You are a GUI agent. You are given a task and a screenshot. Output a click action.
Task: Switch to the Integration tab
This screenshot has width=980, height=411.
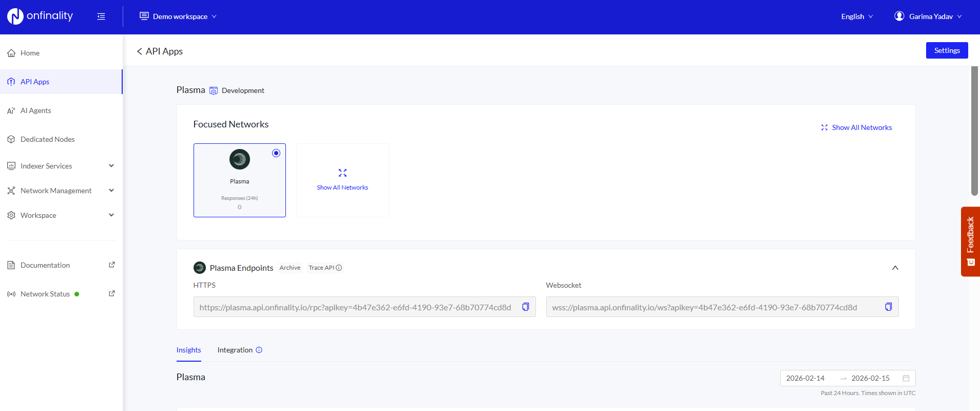[x=235, y=350]
